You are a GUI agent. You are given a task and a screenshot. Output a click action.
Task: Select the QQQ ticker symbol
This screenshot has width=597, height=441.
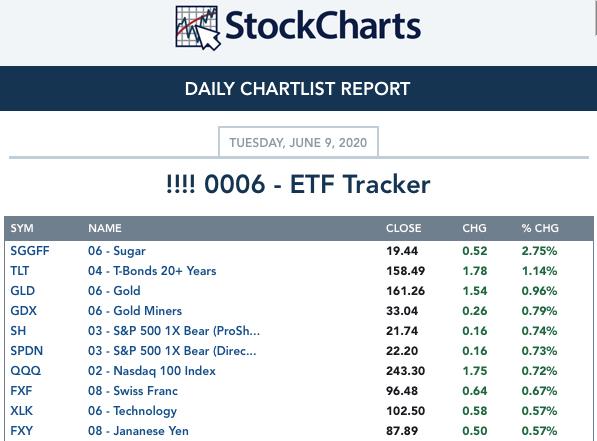coord(26,371)
